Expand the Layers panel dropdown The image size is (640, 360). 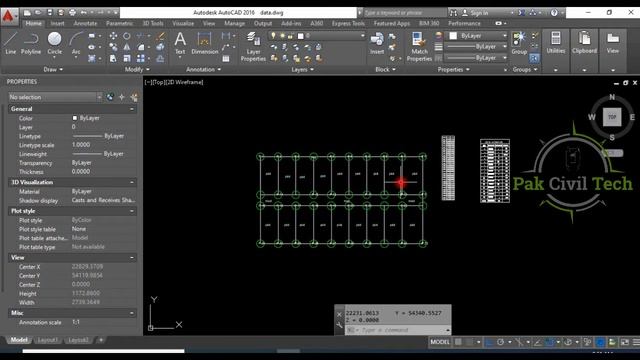[x=302, y=70]
